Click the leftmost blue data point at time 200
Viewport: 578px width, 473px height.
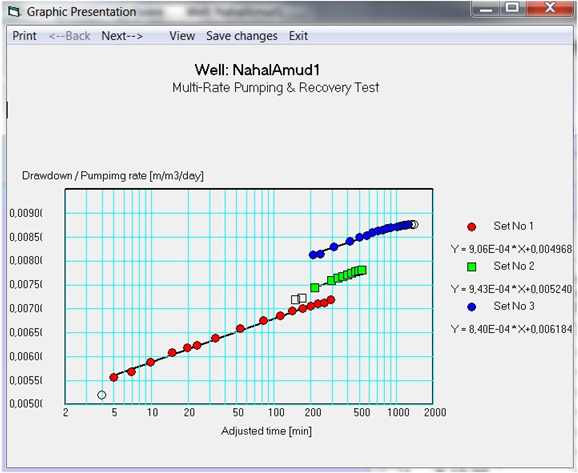point(313,255)
